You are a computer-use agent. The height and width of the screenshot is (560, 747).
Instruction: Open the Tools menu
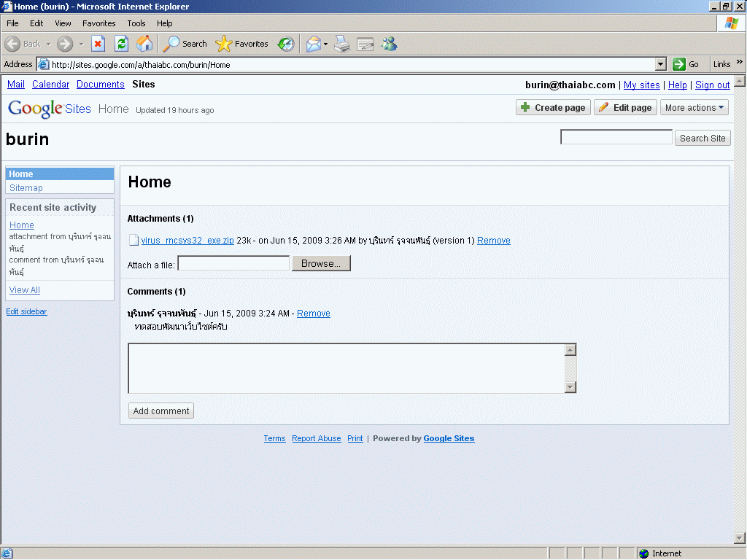click(136, 23)
